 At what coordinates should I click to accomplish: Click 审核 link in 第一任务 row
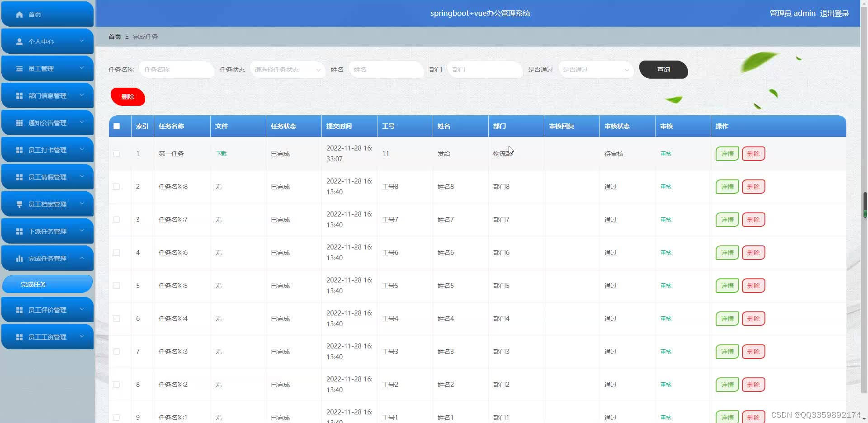tap(666, 154)
